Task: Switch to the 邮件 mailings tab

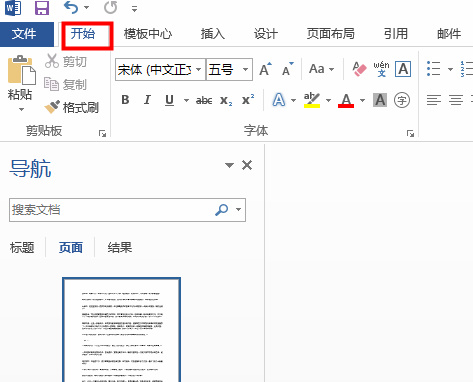Action: pos(449,34)
